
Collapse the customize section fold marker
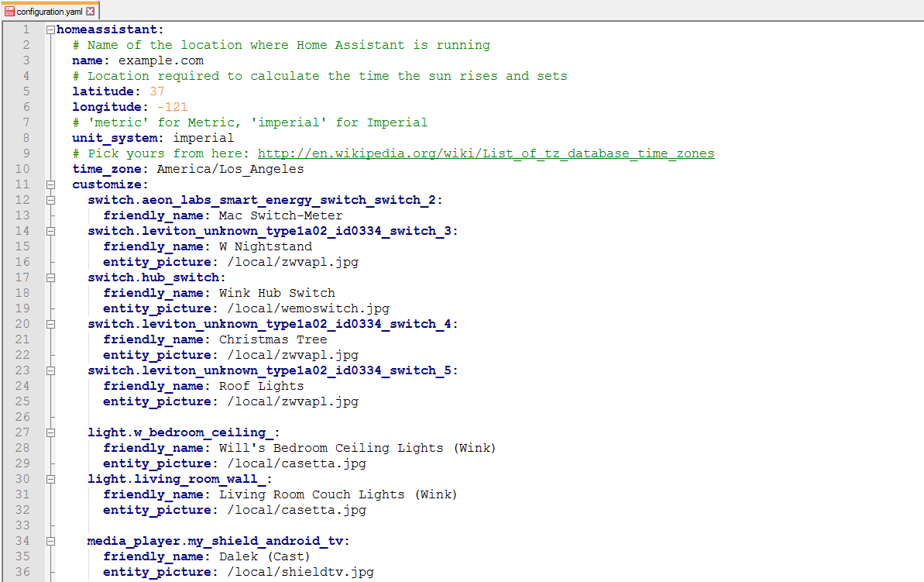click(50, 184)
